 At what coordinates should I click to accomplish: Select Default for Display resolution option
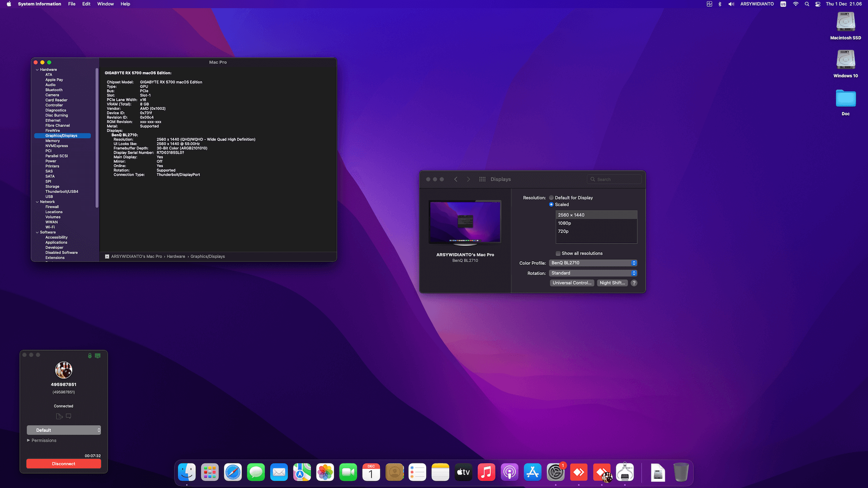(x=551, y=198)
